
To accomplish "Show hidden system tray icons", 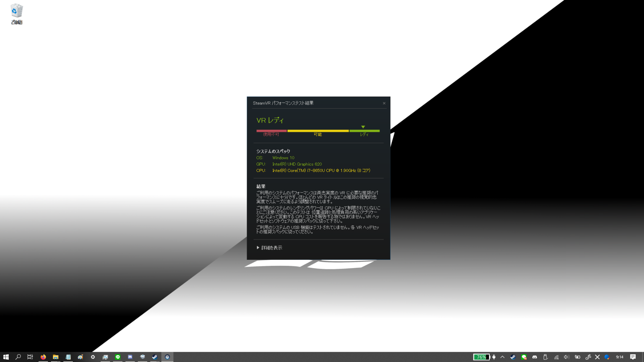I will [x=502, y=357].
